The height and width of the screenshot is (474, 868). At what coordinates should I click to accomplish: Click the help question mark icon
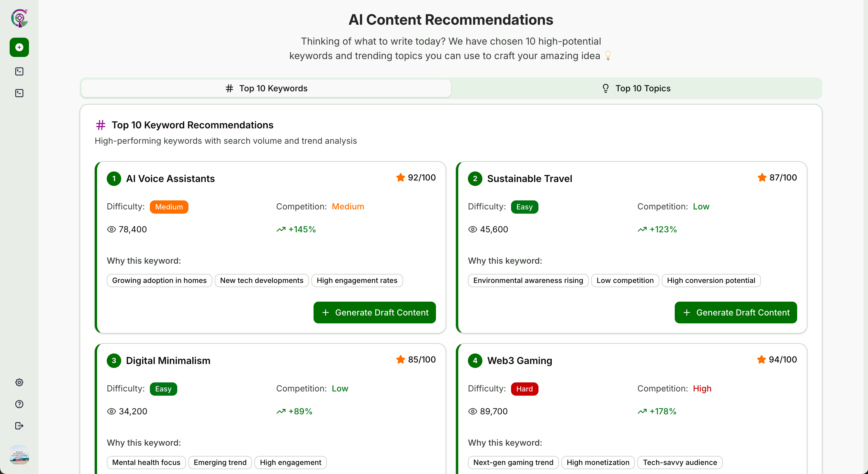tap(19, 404)
